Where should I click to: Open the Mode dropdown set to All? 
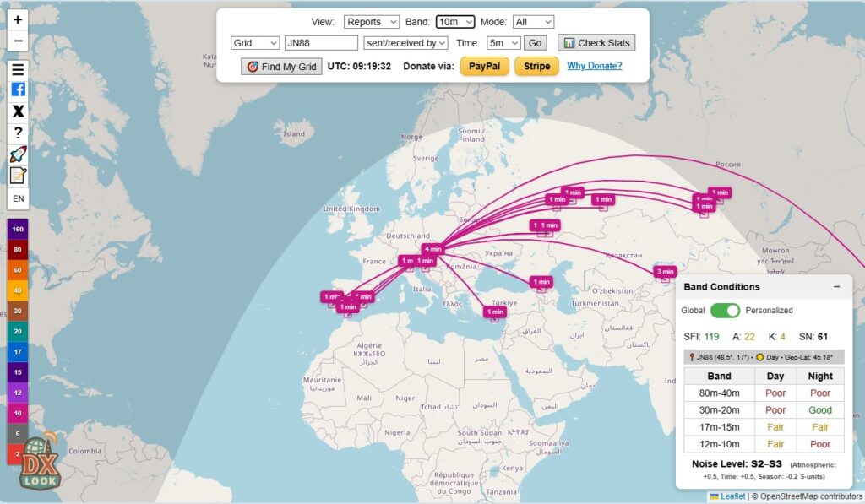(x=533, y=22)
